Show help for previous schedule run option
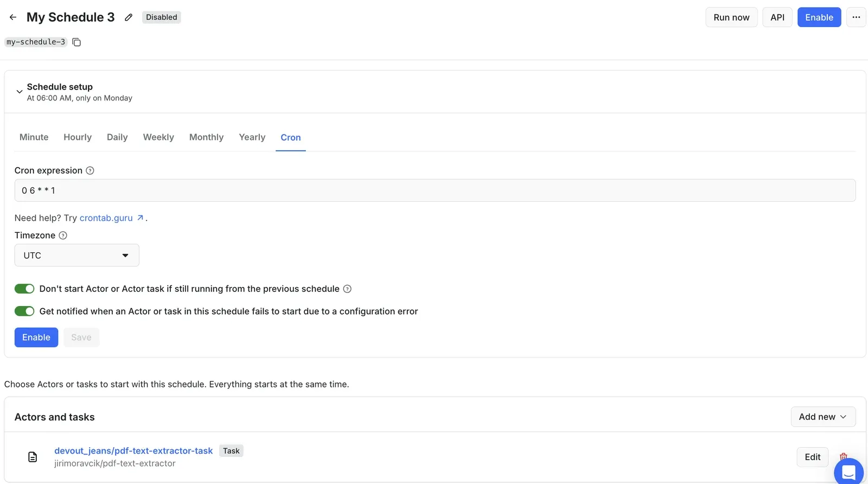Screen dimensions: 868x484 tap(347, 289)
